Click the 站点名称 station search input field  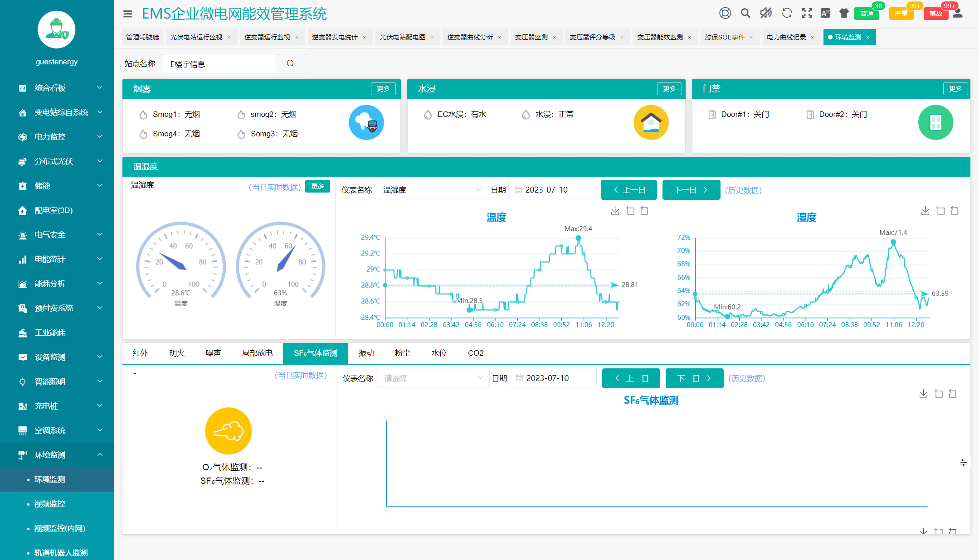point(219,63)
